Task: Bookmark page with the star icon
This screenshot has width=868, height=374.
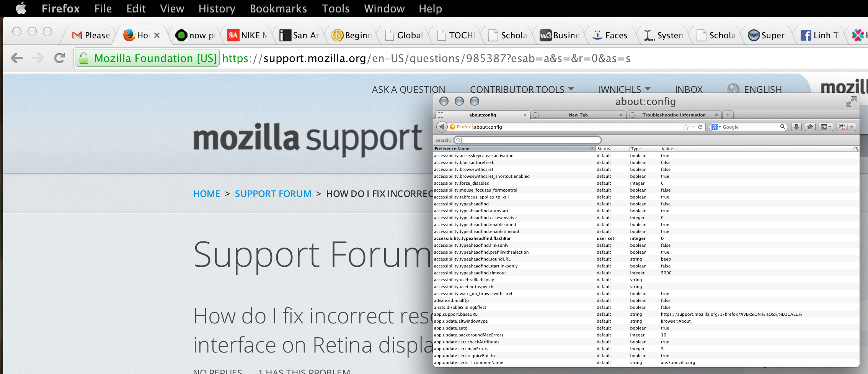Action: [685, 127]
